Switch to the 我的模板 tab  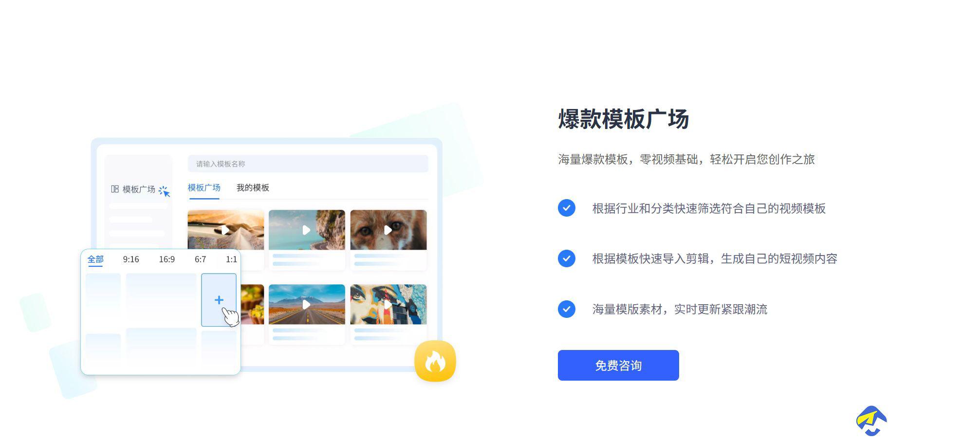(253, 188)
